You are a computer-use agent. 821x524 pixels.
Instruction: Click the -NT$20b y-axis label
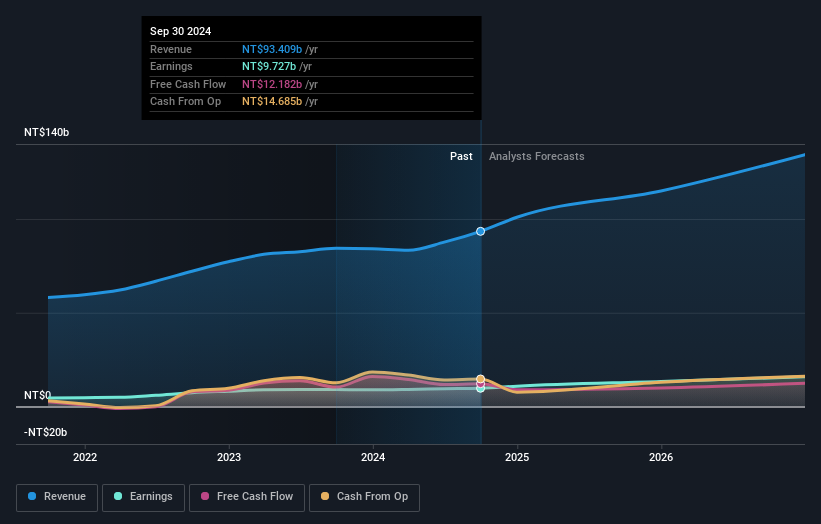[46, 432]
